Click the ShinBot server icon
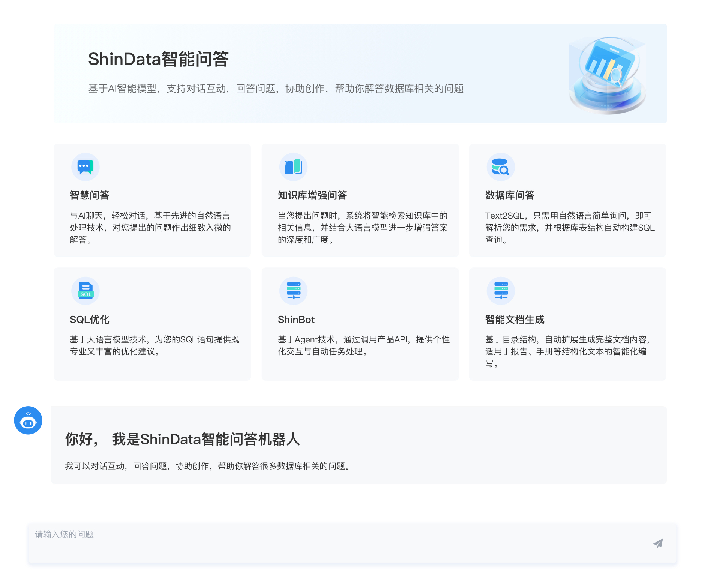Image resolution: width=720 pixels, height=588 pixels. (x=293, y=291)
